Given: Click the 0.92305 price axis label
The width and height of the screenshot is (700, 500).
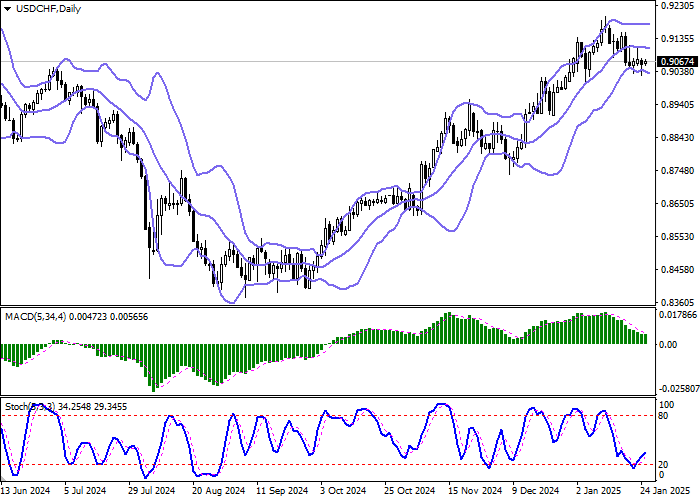Looking at the screenshot, I should pos(675,6).
